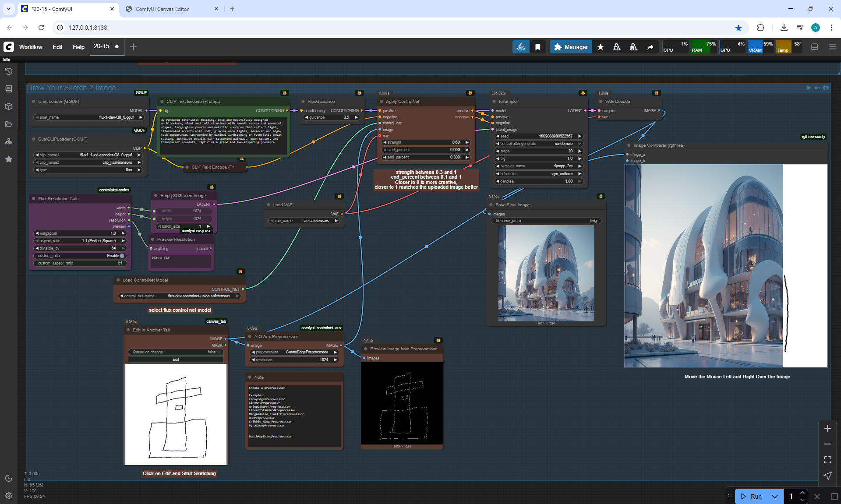The image size is (841, 504).
Task: Click the fit view canvas icon
Action: 827,460
